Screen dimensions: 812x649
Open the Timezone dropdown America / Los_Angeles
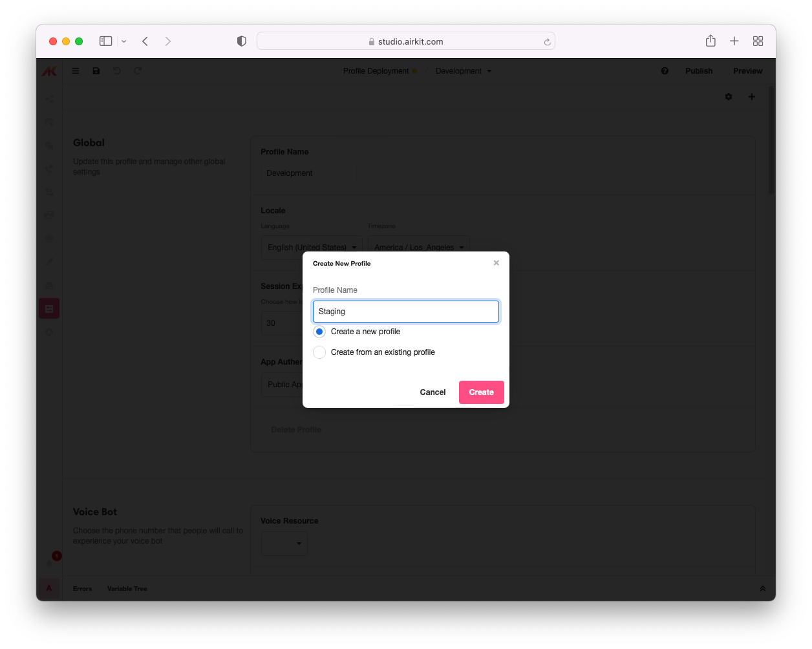click(x=419, y=248)
